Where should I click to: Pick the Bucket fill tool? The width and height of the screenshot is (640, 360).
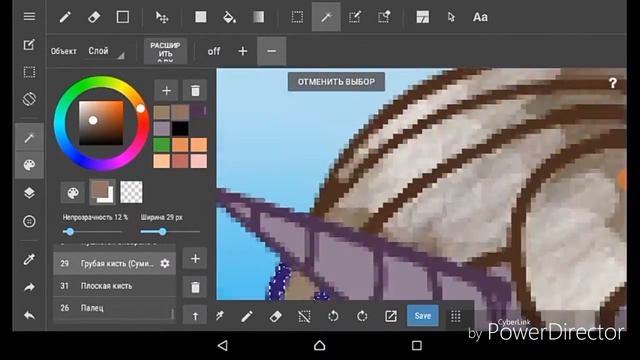229,17
